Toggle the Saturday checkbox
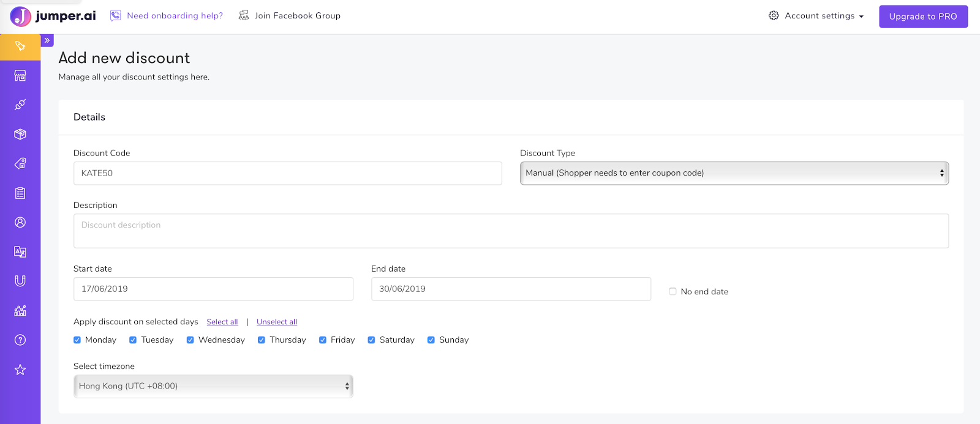 [371, 340]
